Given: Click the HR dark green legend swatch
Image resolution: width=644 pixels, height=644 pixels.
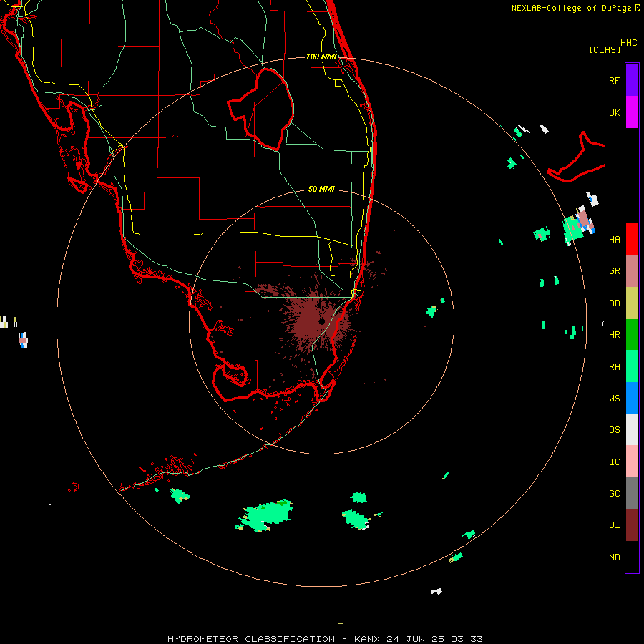Looking at the screenshot, I should [632, 335].
